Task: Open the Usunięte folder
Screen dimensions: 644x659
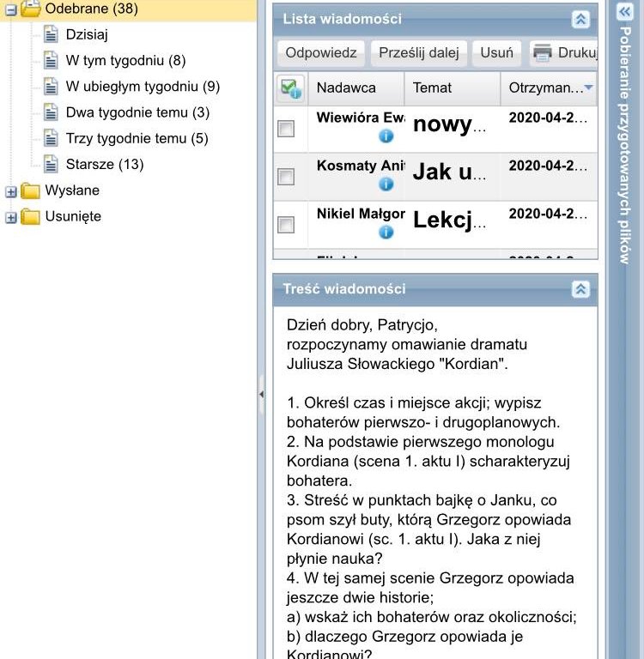Action: (73, 216)
